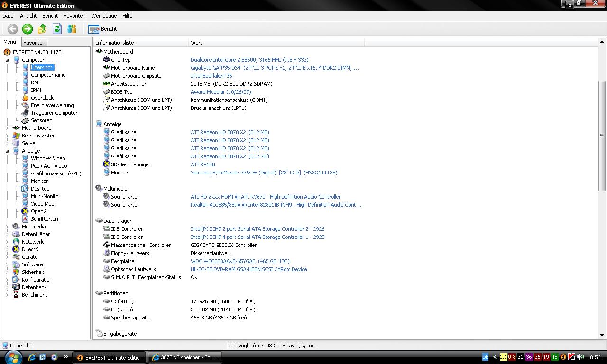Open the Gigabyte GA-P35-DS4 link
Viewport: 607px width, 364px height.
pos(275,68)
